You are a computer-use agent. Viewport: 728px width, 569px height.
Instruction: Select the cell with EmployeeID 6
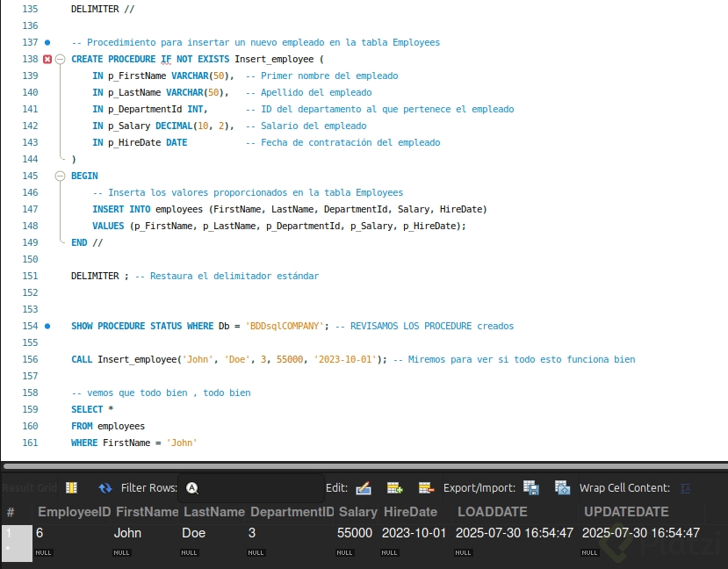[x=72, y=533]
